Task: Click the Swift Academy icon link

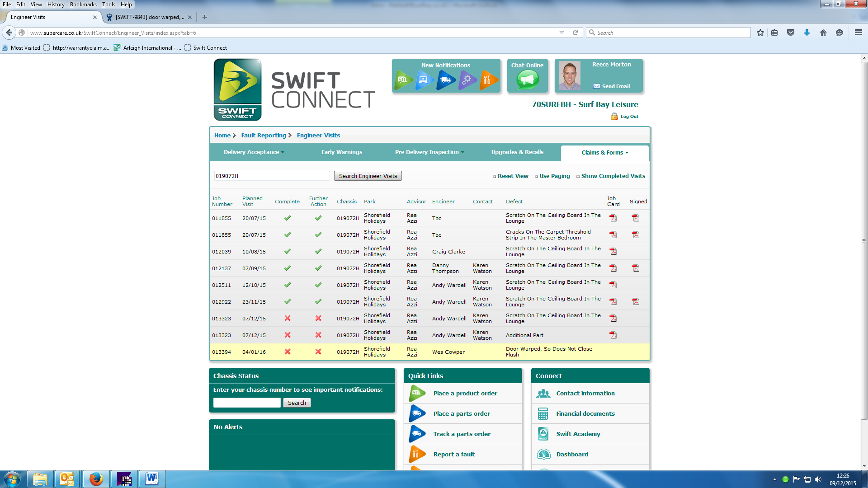Action: click(543, 434)
